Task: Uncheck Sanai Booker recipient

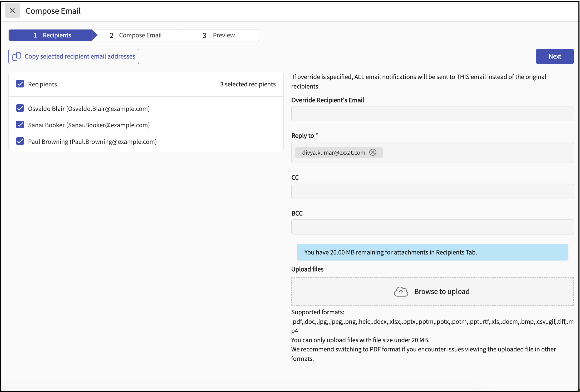Action: click(x=20, y=125)
